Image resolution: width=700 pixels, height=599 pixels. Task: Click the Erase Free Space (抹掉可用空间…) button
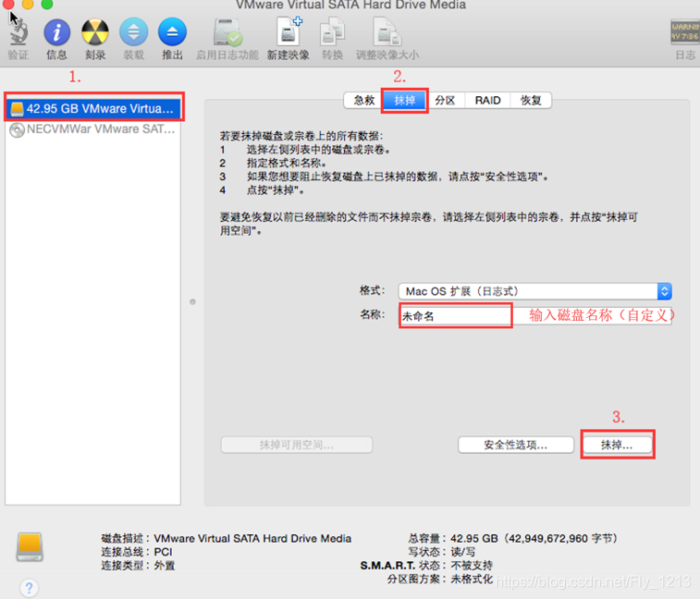(x=297, y=445)
